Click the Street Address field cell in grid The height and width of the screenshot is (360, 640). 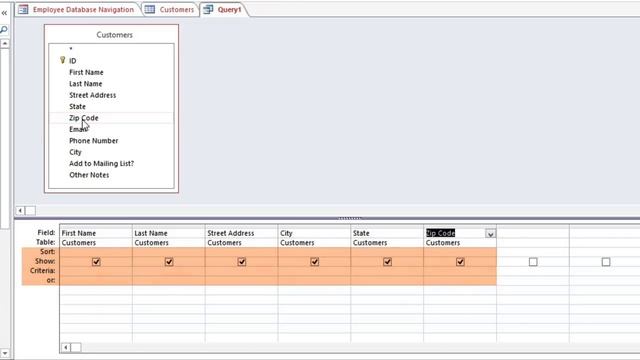pos(242,233)
